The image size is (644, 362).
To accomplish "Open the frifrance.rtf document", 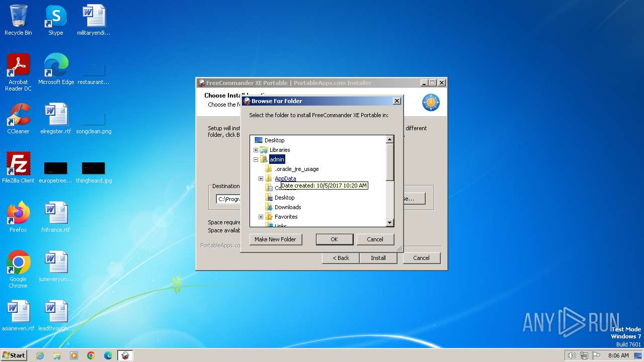I will click(56, 217).
